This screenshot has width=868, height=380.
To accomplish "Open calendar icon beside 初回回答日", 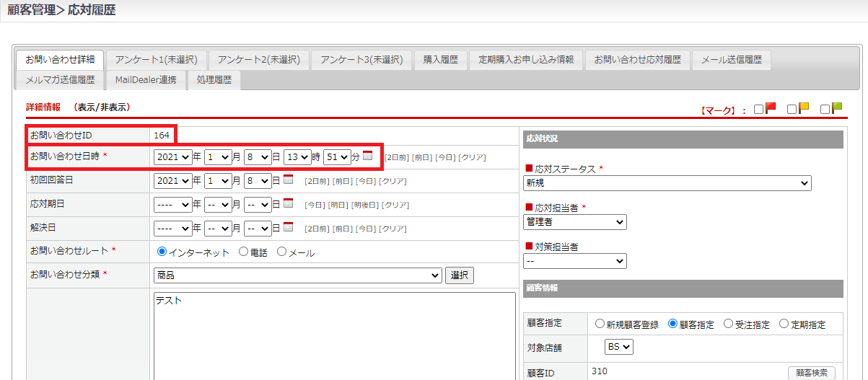I will point(289,180).
